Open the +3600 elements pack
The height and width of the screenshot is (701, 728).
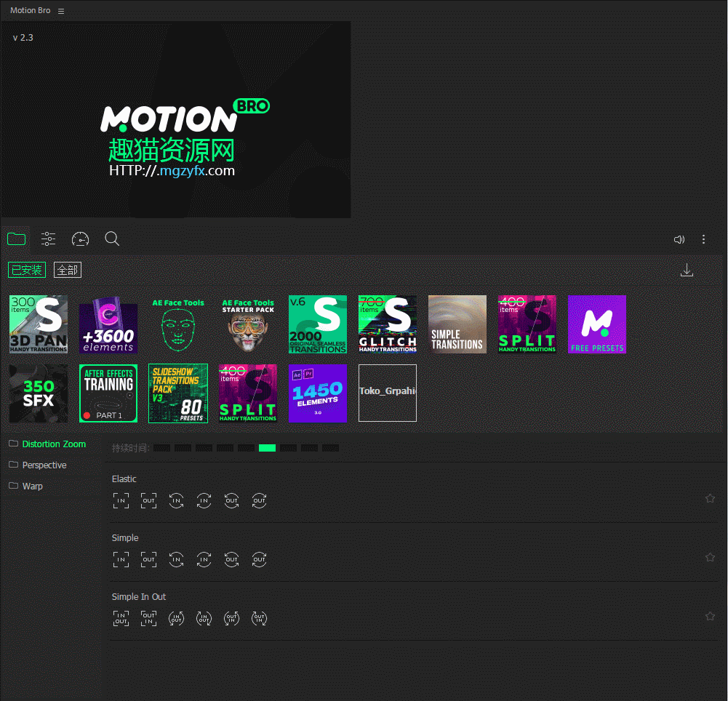point(108,324)
